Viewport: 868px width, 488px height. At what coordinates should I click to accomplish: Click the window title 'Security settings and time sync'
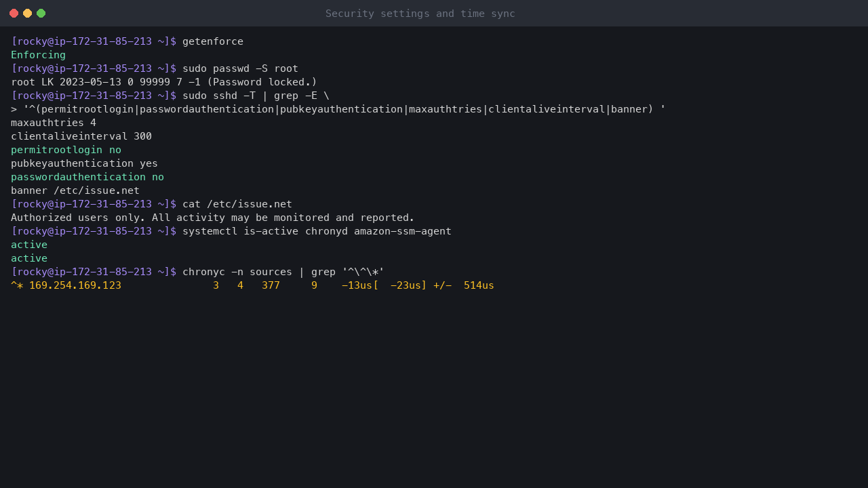[x=420, y=14]
